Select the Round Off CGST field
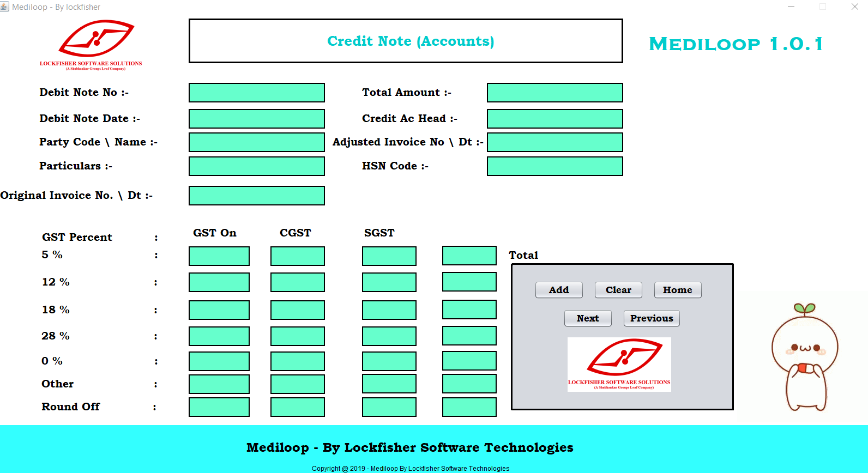868x473 pixels. click(x=297, y=407)
